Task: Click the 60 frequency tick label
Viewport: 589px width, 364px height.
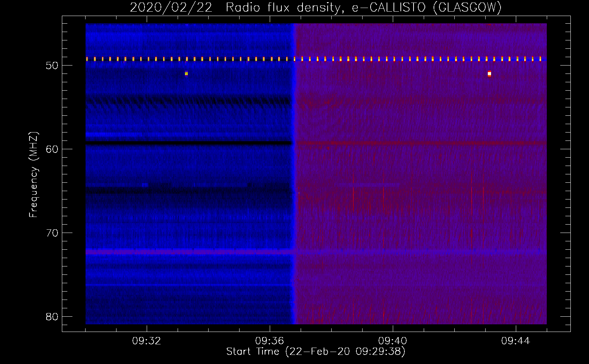Action: click(52, 149)
